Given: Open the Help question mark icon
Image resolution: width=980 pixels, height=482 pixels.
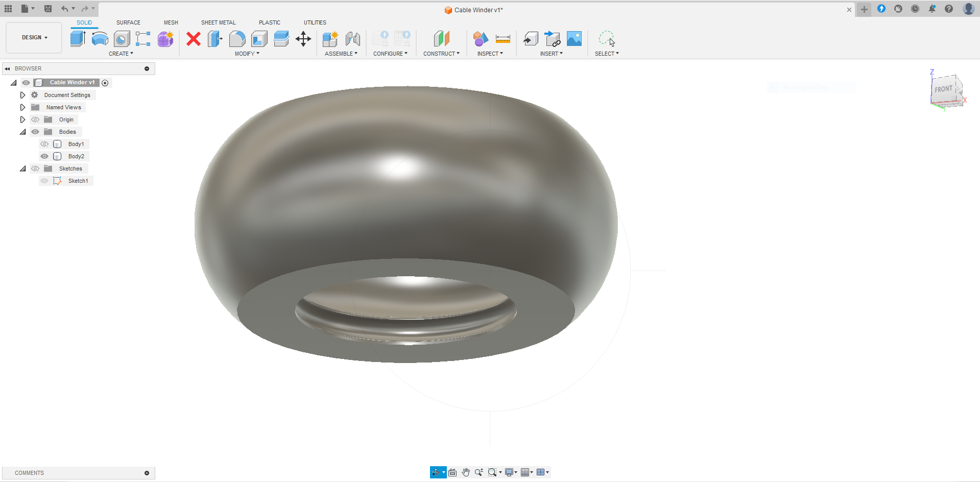Looking at the screenshot, I should 949,9.
